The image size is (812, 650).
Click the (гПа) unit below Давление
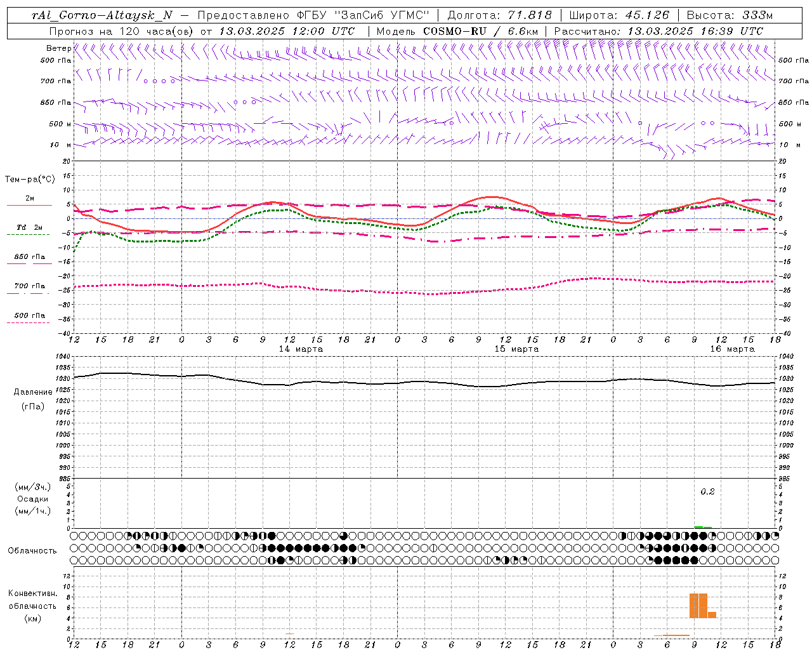[33, 406]
